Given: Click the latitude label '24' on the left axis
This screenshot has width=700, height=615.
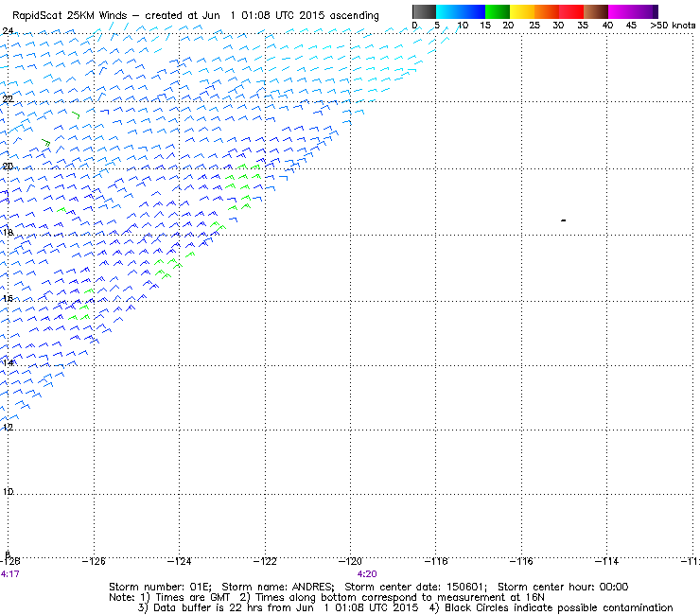Looking at the screenshot, I should [8, 31].
